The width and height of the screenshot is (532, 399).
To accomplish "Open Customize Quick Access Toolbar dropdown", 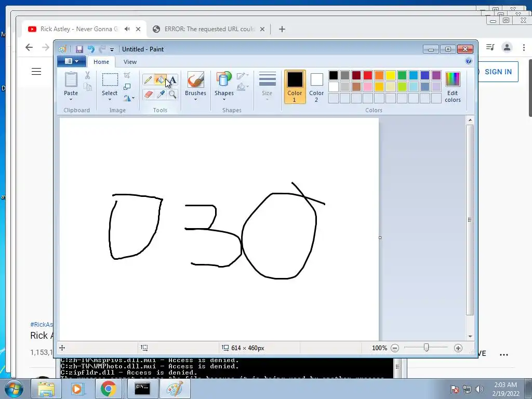I will pos(112,49).
